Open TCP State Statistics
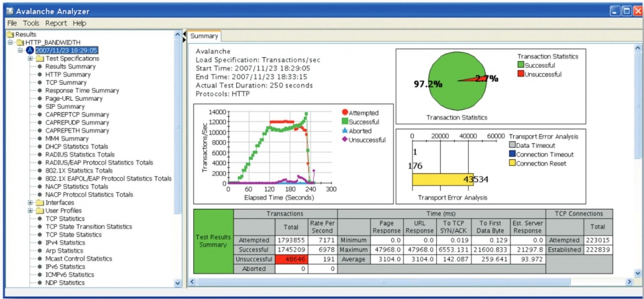The width and height of the screenshot is (644, 299). (74, 234)
